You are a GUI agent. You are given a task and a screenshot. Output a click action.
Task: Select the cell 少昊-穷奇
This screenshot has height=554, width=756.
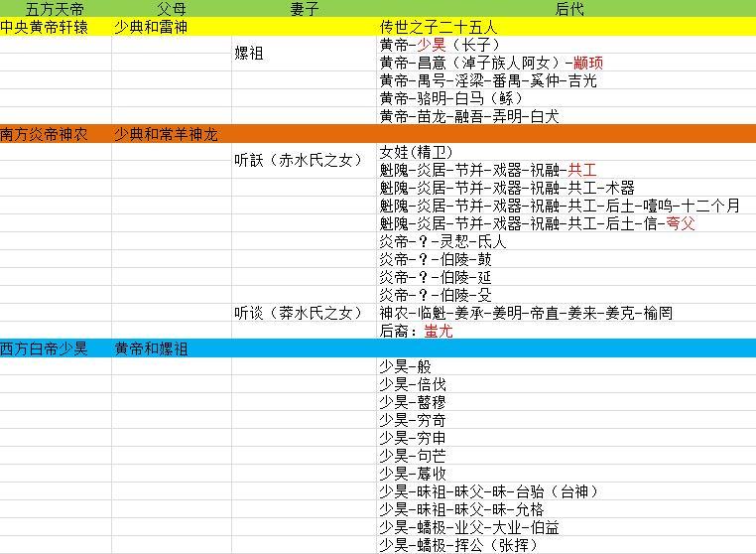(x=567, y=420)
